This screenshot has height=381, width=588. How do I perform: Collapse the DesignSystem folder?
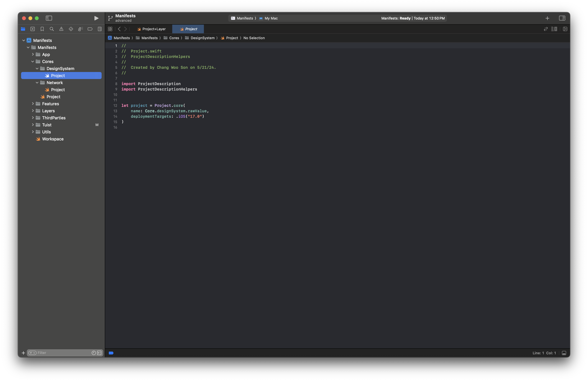coord(37,68)
